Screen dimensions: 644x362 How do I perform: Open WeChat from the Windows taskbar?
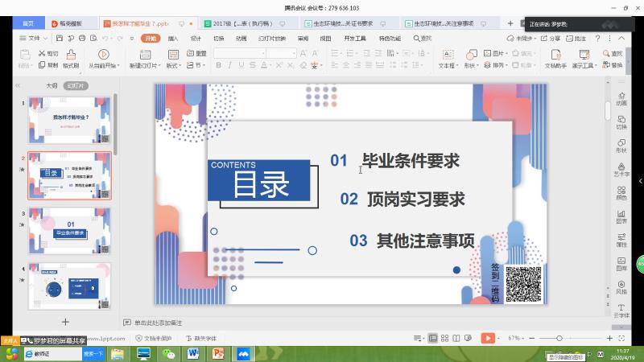(167, 353)
